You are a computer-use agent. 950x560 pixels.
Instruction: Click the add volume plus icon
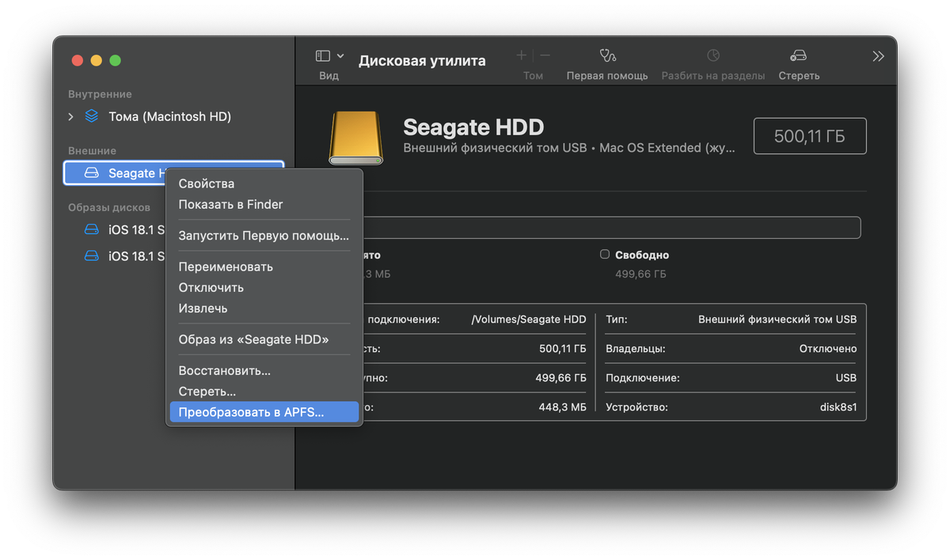click(x=521, y=56)
